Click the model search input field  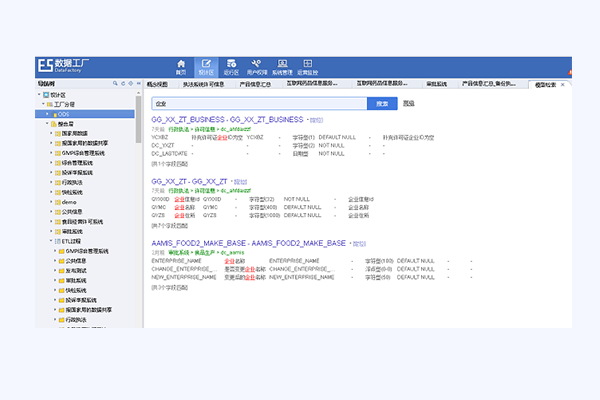(x=259, y=104)
